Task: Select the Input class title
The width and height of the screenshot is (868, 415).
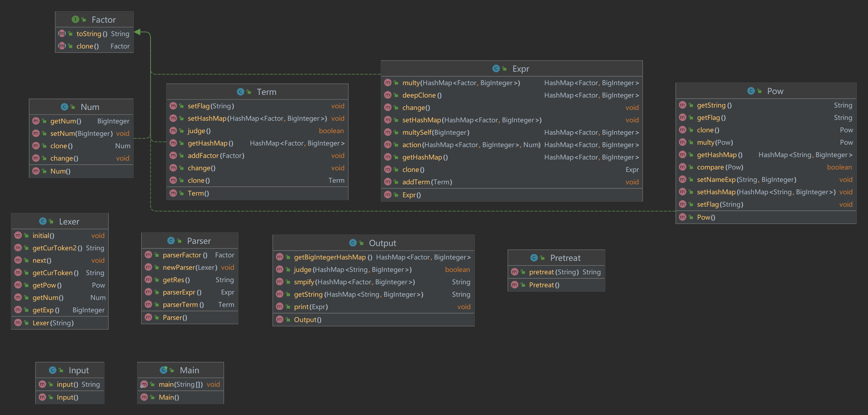Action: coord(78,370)
